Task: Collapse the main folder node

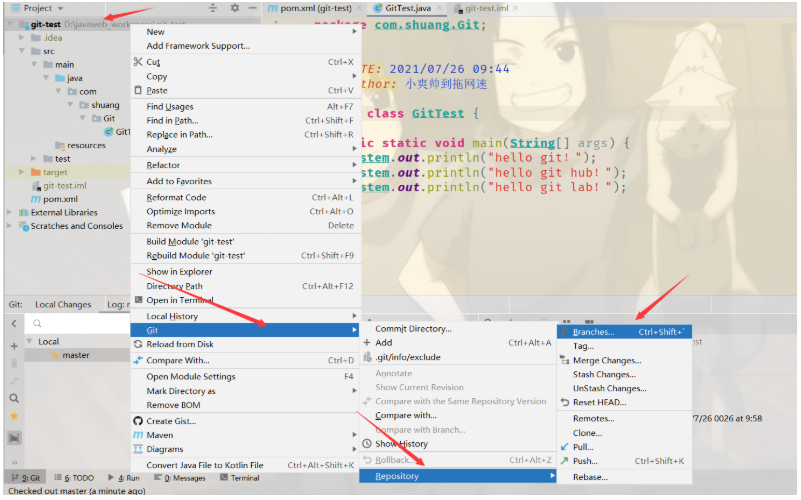Action: [x=34, y=64]
